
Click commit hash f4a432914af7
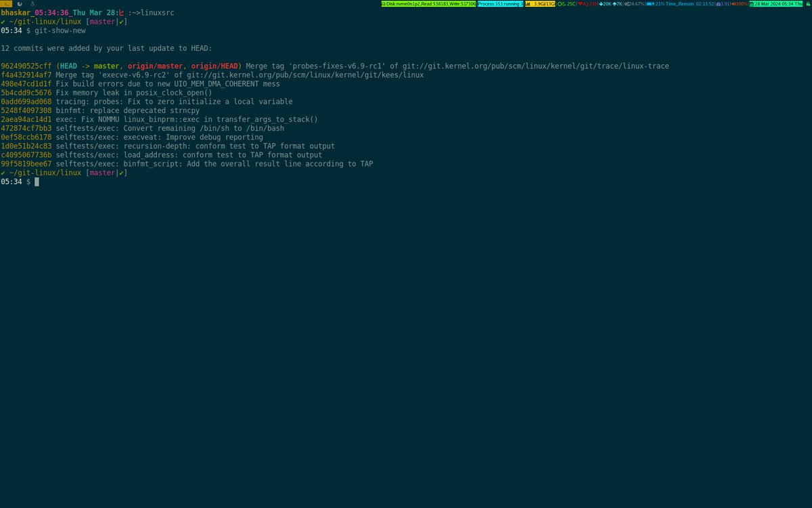pos(26,75)
